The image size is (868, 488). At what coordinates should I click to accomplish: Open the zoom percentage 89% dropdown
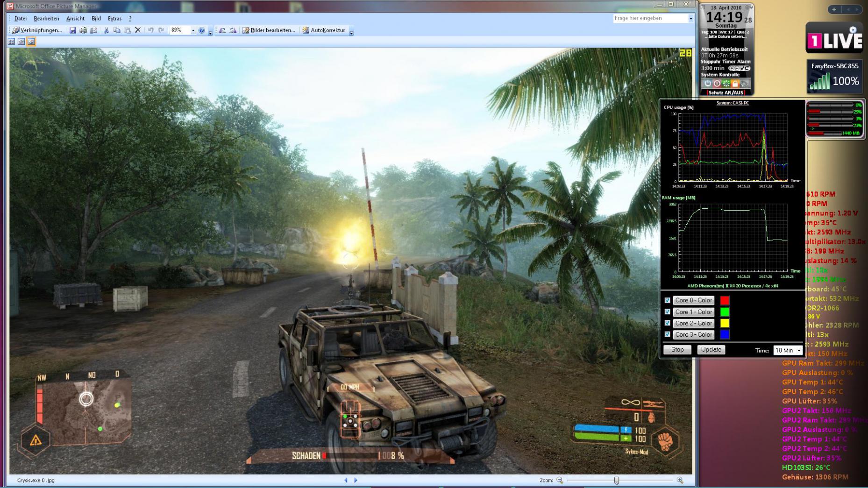click(x=193, y=30)
